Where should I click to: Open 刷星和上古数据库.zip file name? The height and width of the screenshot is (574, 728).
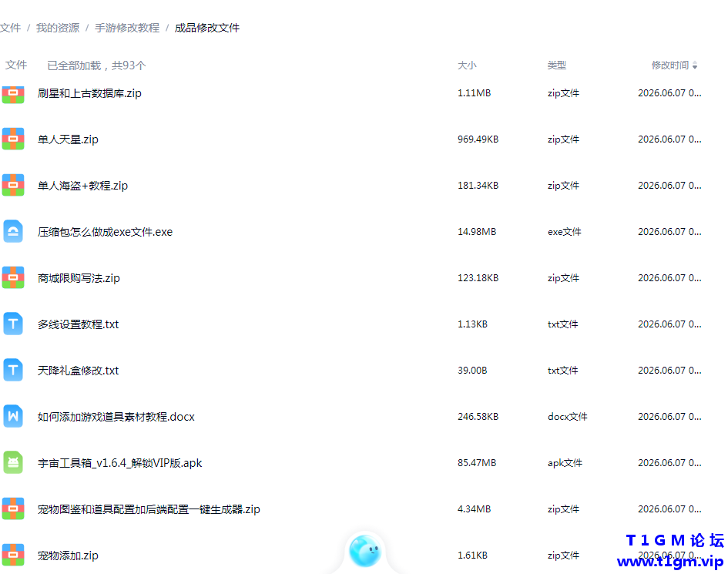[89, 93]
